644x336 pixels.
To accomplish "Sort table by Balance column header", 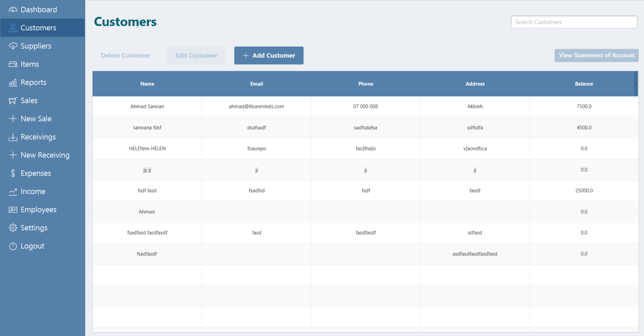I will 584,84.
